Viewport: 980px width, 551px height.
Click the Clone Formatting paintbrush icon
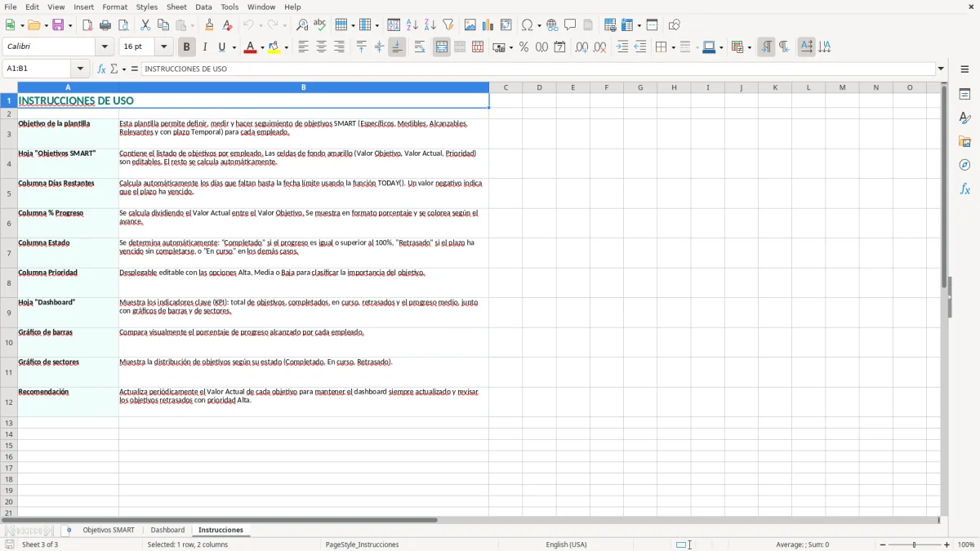coord(209,25)
